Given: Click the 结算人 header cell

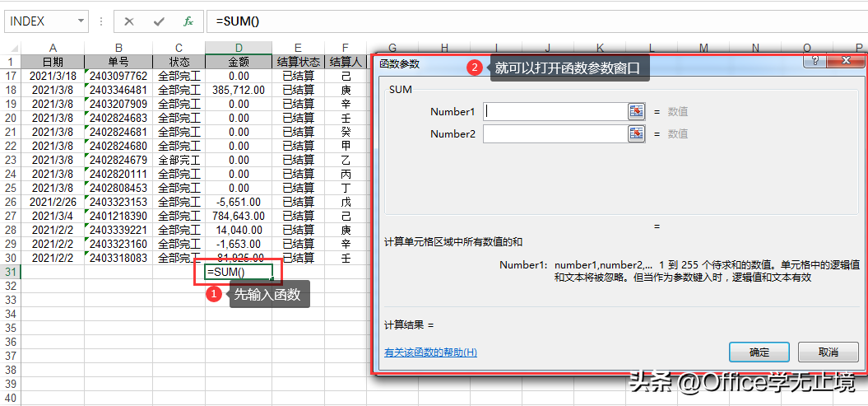Looking at the screenshot, I should click(x=346, y=62).
